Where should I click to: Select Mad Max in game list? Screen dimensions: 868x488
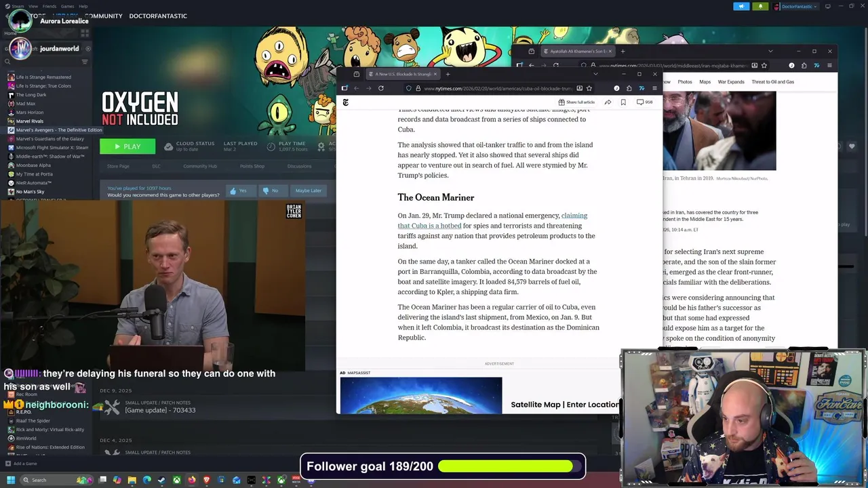26,104
